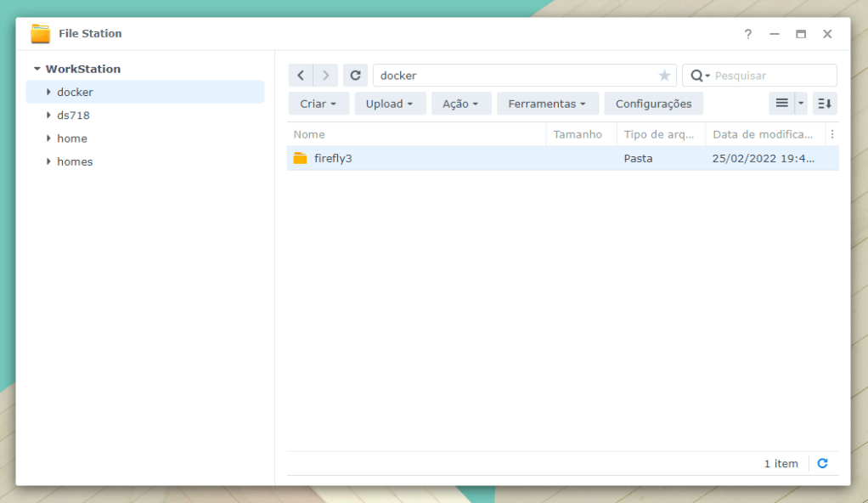868x503 pixels.
Task: Reload the docker folder path
Action: 355,76
